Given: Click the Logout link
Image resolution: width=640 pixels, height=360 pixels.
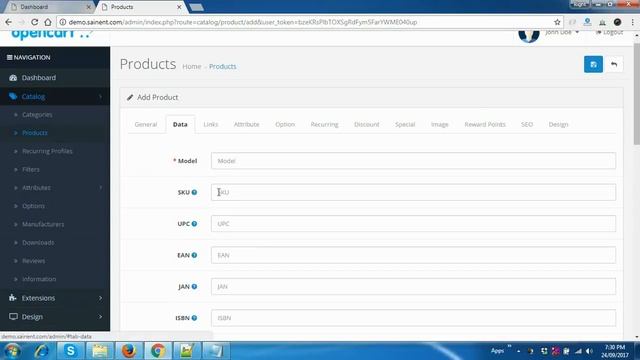Looking at the screenshot, I should [609, 32].
